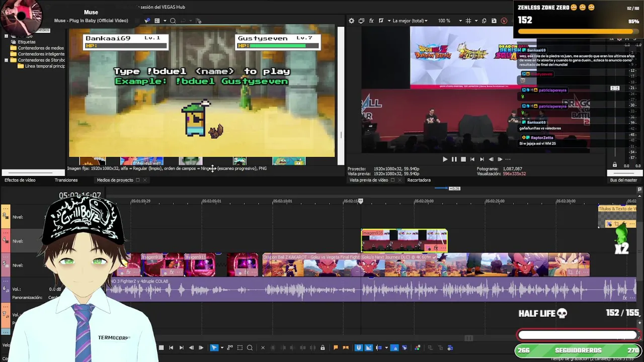
Task: Open video preview properties gear icon
Action: coord(351,21)
